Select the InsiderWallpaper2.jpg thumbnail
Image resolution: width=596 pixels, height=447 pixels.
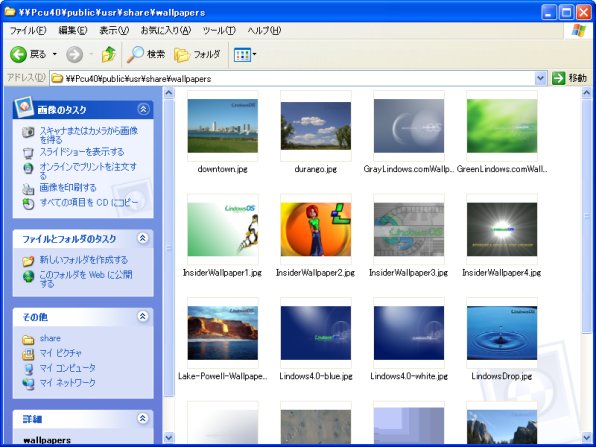pyautogui.click(x=315, y=229)
